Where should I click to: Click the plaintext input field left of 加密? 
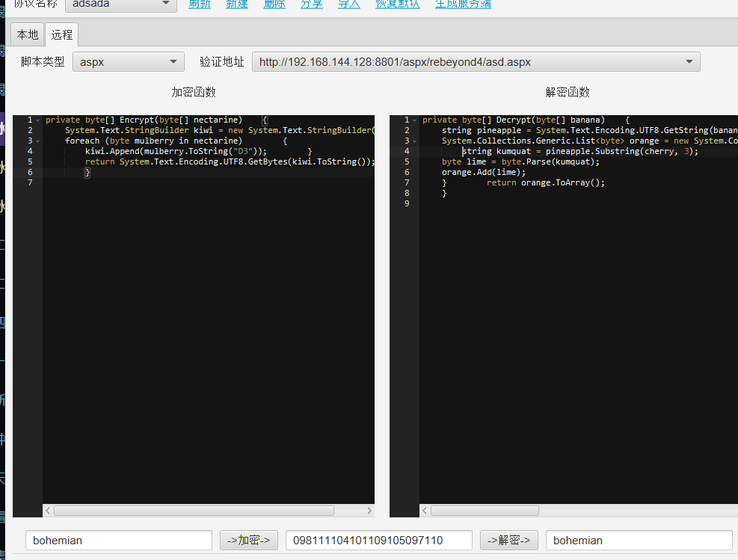(x=119, y=540)
